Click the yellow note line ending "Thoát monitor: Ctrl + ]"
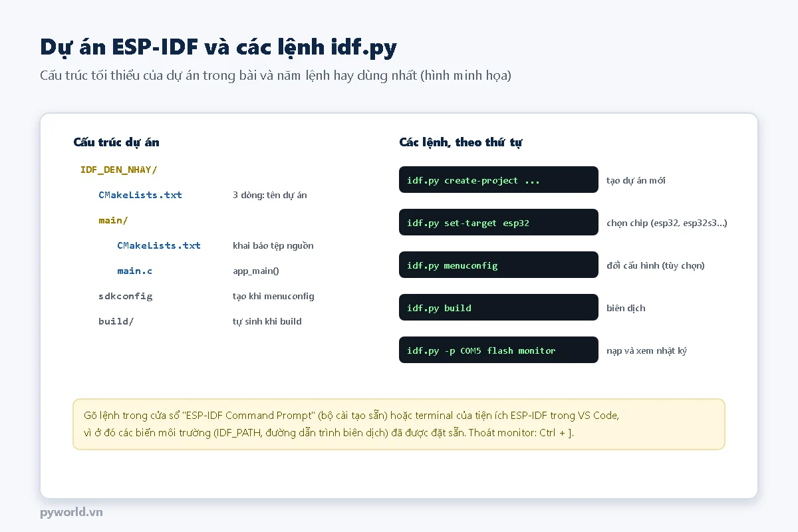Image resolution: width=798 pixels, height=532 pixels. pos(329,433)
